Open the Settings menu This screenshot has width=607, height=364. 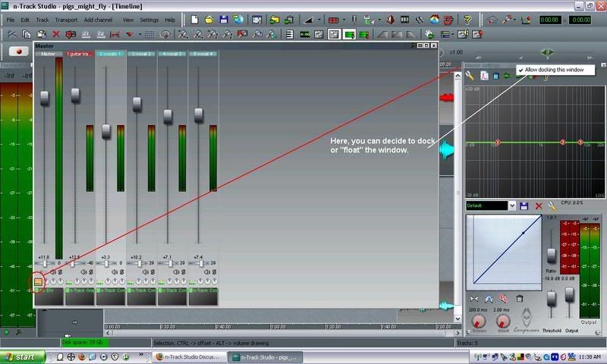coord(149,20)
